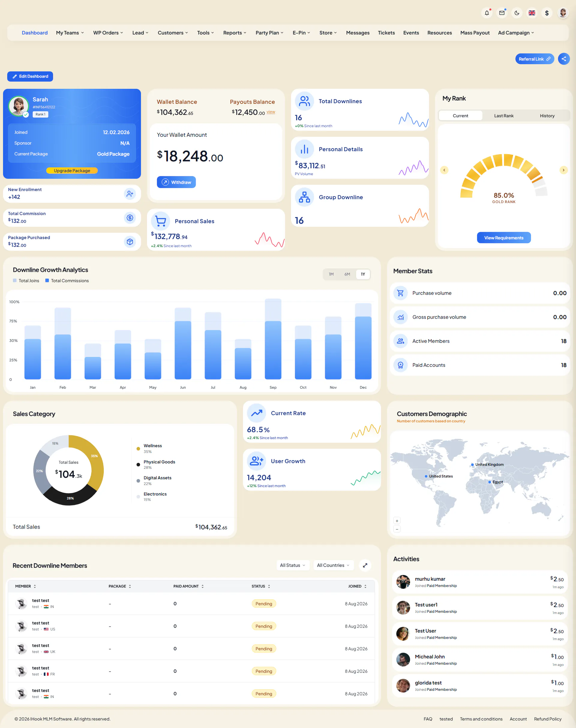Expand the Reports menu
This screenshot has height=728, width=576.
[x=235, y=33]
